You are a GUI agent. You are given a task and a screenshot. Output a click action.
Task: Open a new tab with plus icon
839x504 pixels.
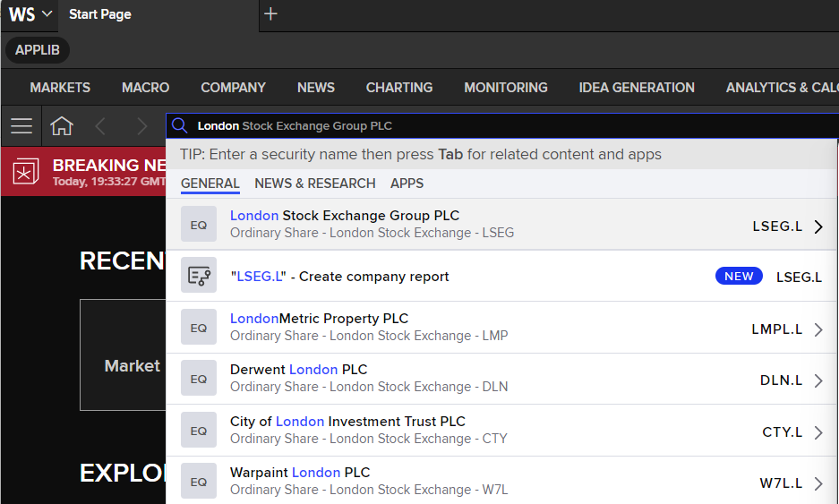pos(270,14)
